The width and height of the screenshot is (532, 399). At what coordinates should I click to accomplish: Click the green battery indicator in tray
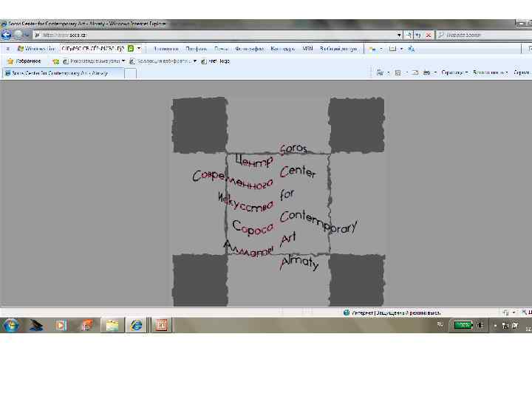pos(463,325)
